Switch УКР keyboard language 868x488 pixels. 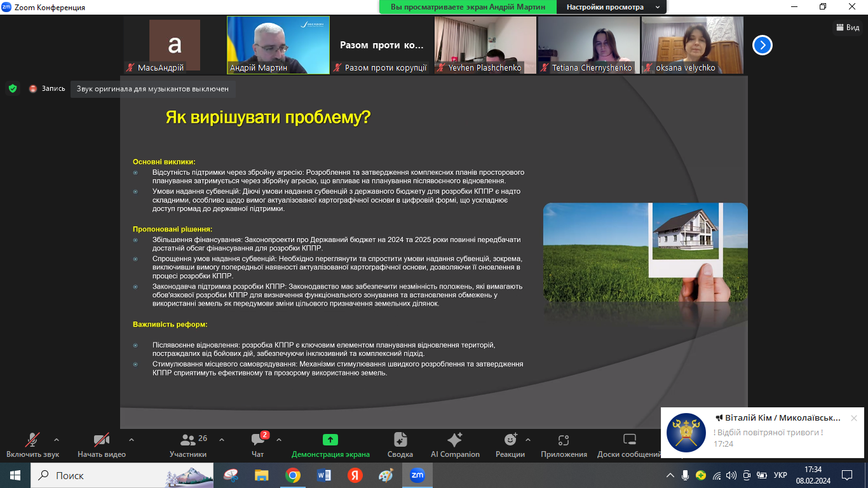tap(780, 475)
